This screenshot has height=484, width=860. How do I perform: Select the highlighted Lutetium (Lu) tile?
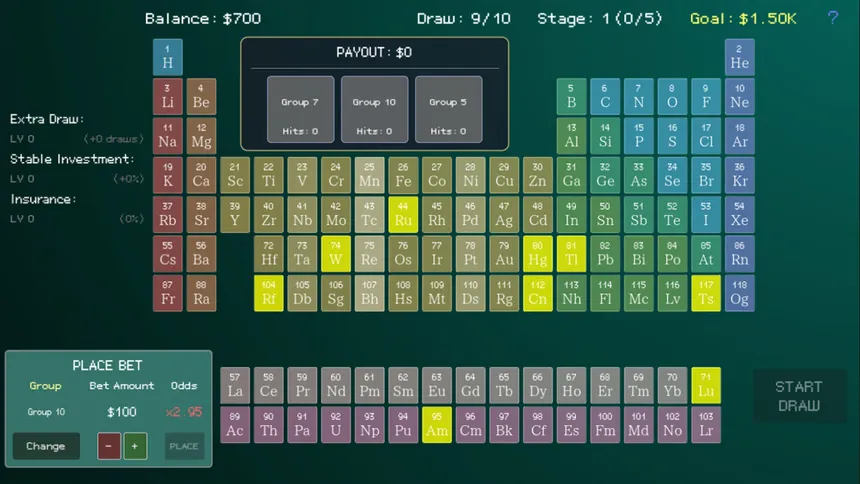pos(706,385)
